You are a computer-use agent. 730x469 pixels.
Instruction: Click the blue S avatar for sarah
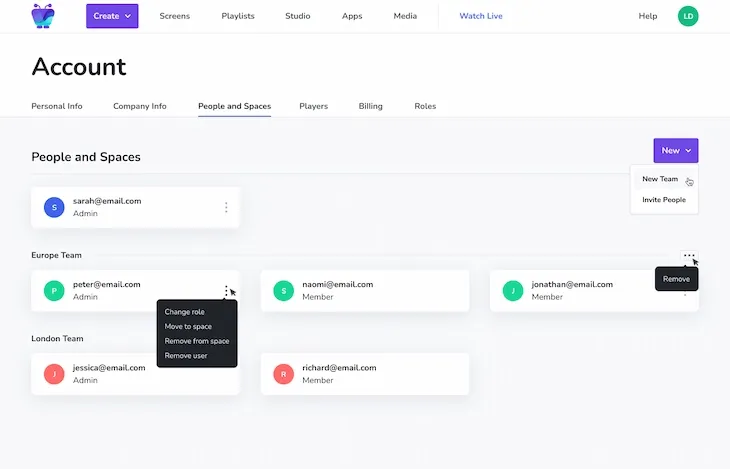[54, 207]
